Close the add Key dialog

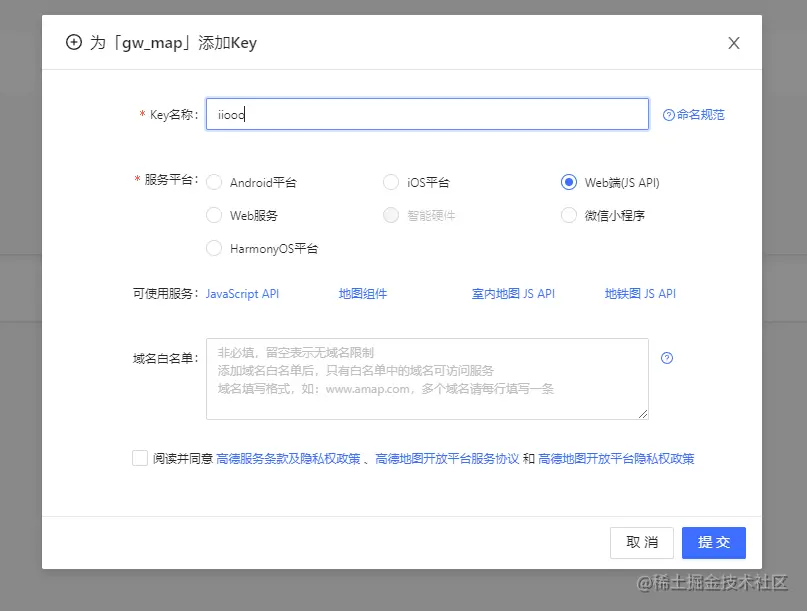pos(733,43)
